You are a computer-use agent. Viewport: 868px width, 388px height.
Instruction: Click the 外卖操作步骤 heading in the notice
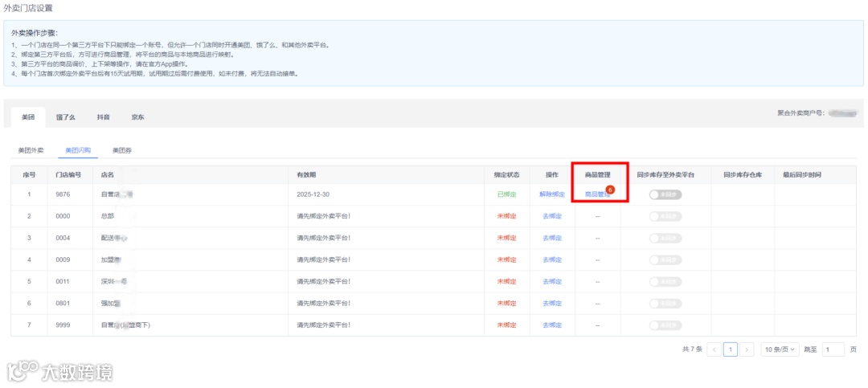pyautogui.click(x=35, y=33)
